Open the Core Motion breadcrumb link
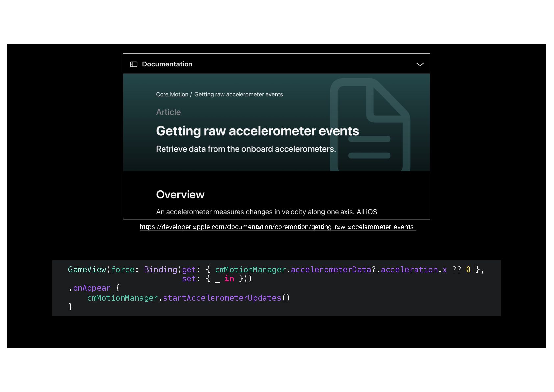 click(172, 94)
